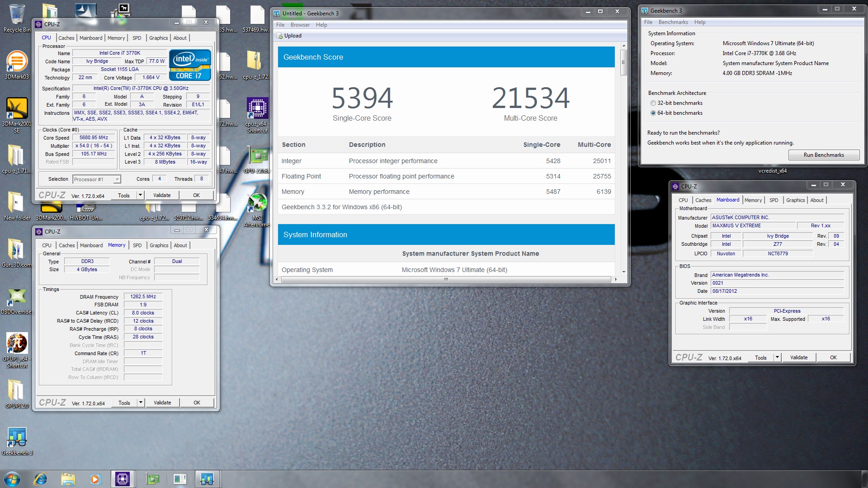Open the Windows Start menu orb
The width and height of the screenshot is (868, 488).
pos(12,479)
